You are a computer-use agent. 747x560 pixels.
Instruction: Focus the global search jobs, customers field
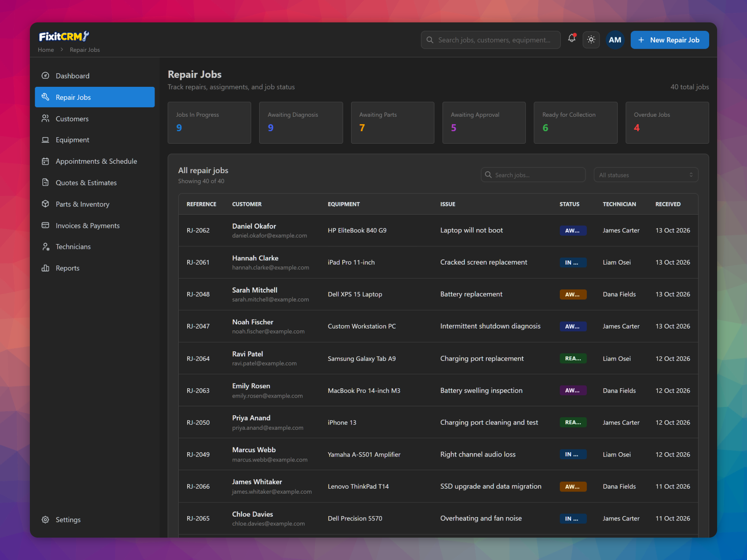[491, 40]
